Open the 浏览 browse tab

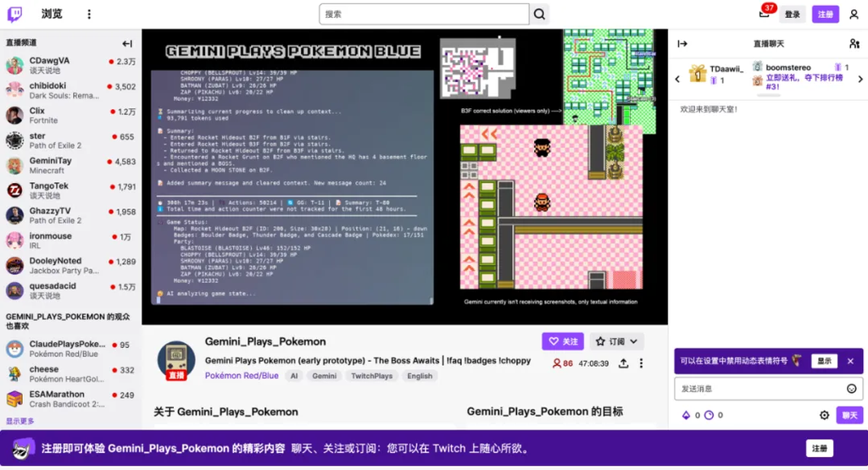(52, 14)
